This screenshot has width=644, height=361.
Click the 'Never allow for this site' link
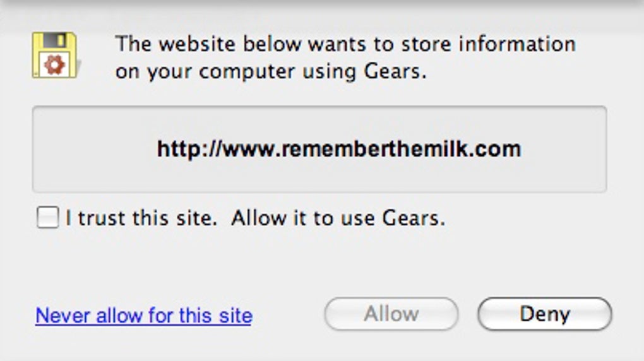click(x=144, y=315)
